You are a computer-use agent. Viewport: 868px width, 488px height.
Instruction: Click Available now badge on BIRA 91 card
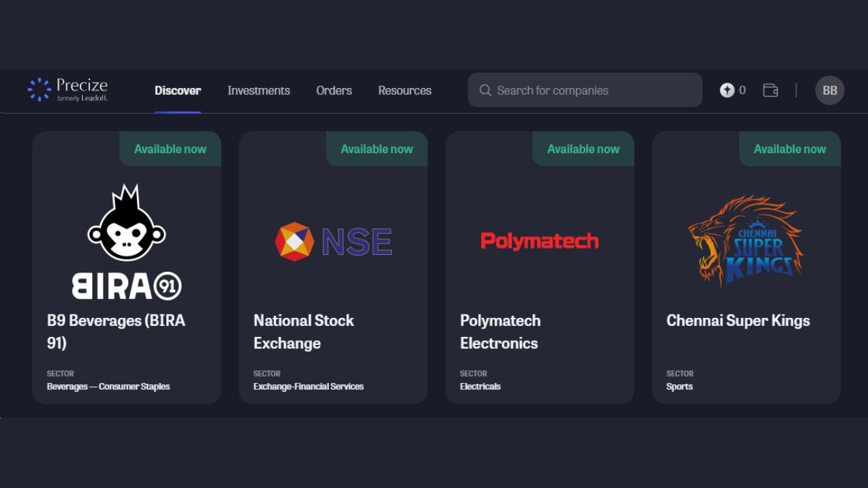coord(170,149)
